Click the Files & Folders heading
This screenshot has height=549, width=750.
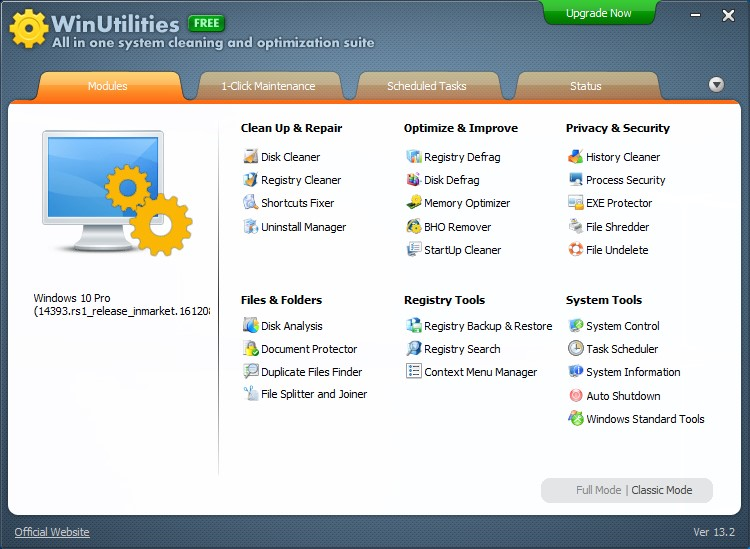pyautogui.click(x=281, y=300)
